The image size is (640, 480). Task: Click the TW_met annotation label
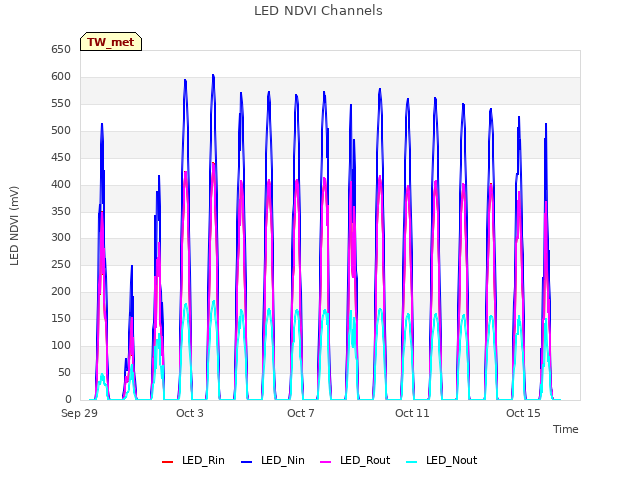tap(111, 42)
